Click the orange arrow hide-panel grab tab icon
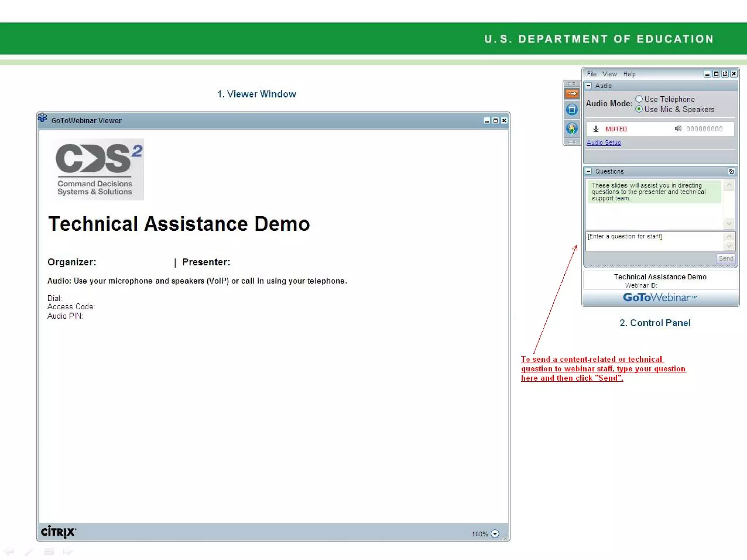Image resolution: width=747 pixels, height=560 pixels. pos(572,94)
